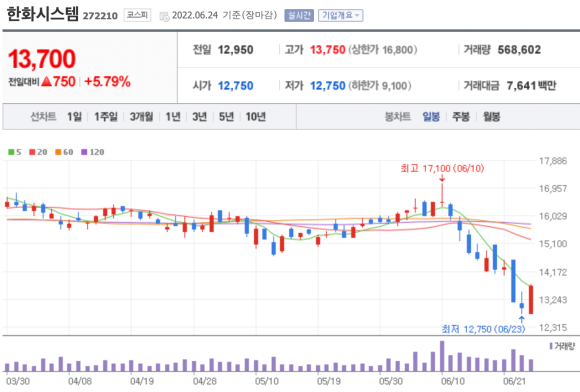The image size is (580, 392).
Task: Select the 3년 line chart tab
Action: (199, 117)
